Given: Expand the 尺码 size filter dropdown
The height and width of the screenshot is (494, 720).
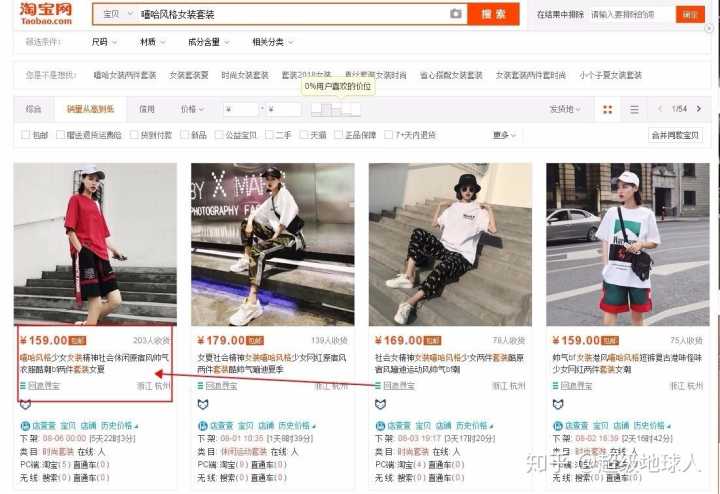Looking at the screenshot, I should [x=104, y=42].
